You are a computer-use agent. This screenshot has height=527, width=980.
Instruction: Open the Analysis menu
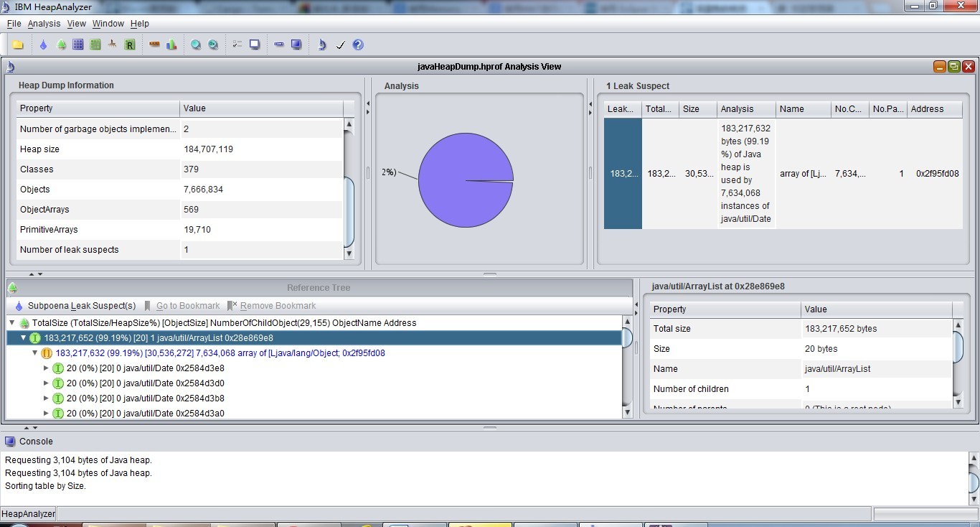(x=44, y=24)
